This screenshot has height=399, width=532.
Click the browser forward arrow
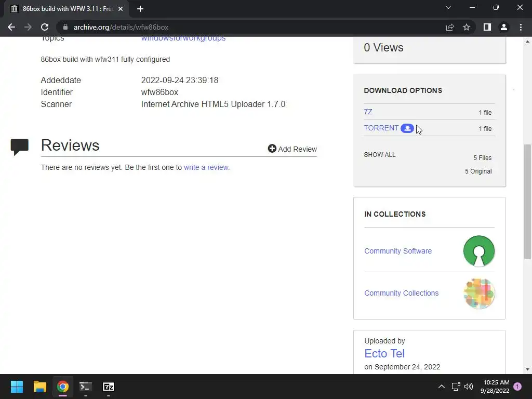[28, 27]
